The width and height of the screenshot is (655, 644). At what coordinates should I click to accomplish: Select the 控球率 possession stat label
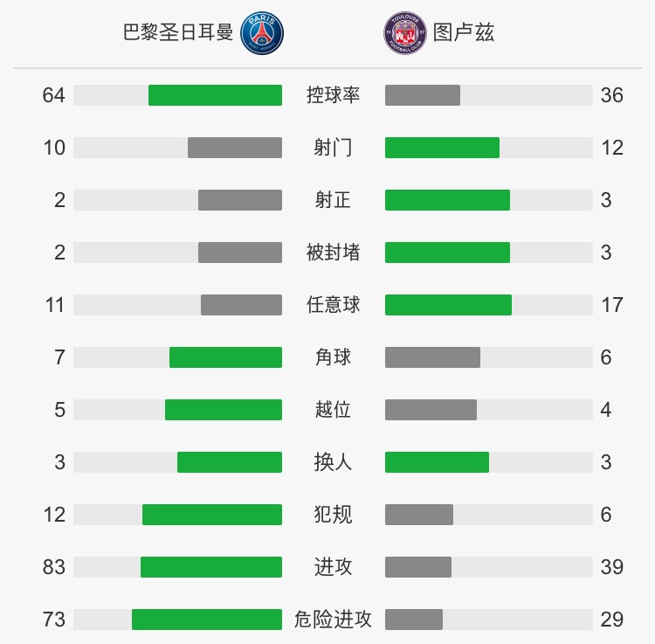point(333,95)
